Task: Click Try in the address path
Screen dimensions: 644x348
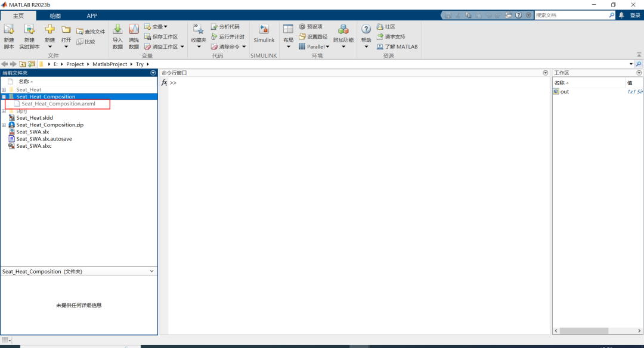Action: click(x=140, y=64)
